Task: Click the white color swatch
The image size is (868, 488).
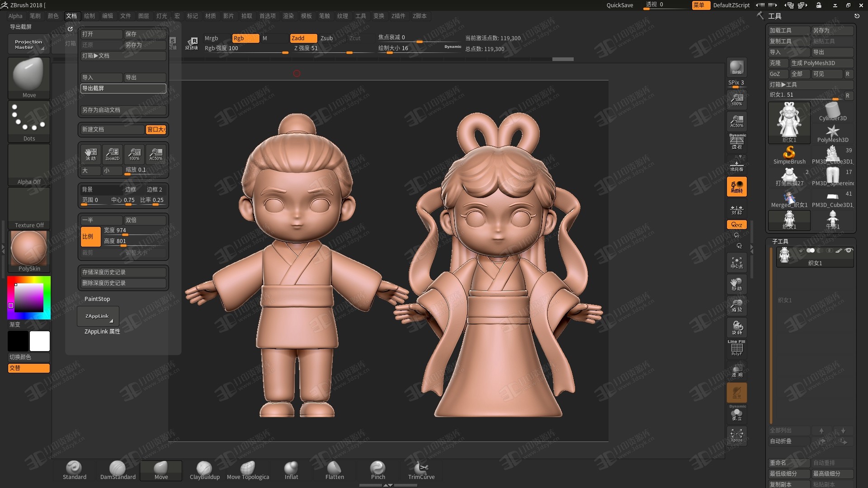Action: pyautogui.click(x=40, y=341)
